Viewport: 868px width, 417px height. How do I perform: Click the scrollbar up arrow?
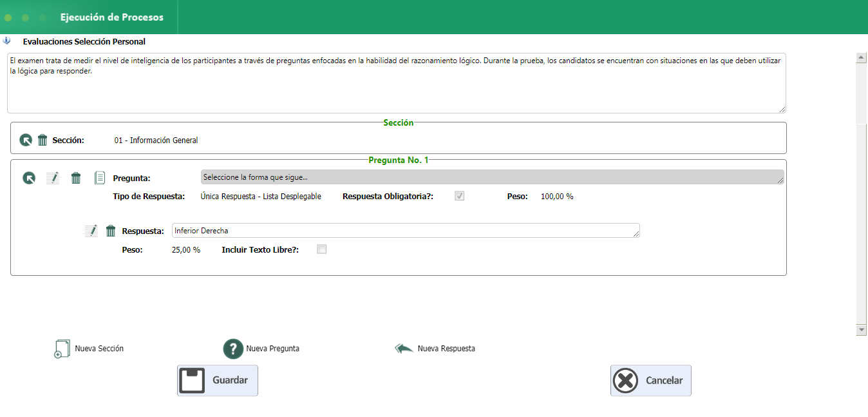[862, 57]
